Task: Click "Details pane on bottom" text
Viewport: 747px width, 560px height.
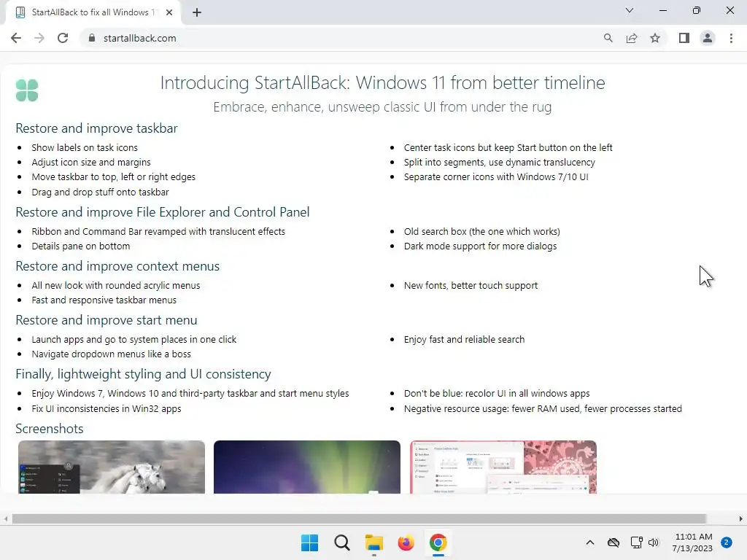Action: pos(80,246)
